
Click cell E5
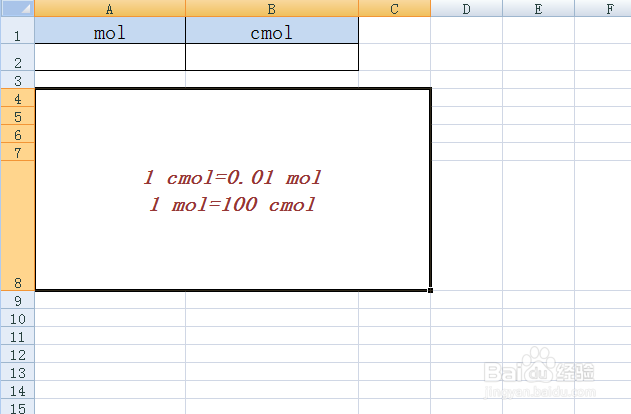click(x=538, y=116)
